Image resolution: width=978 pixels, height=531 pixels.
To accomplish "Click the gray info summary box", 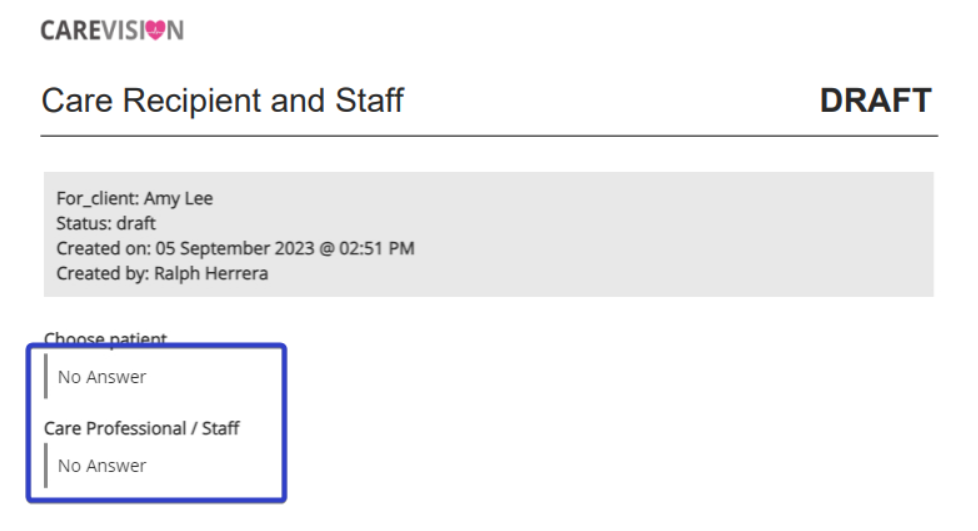I will pyautogui.click(x=488, y=235).
